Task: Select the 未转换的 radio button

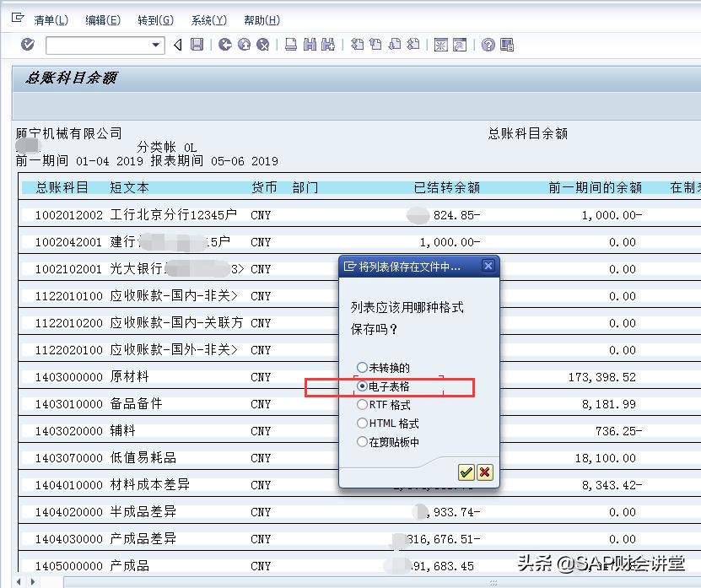Action: [361, 367]
